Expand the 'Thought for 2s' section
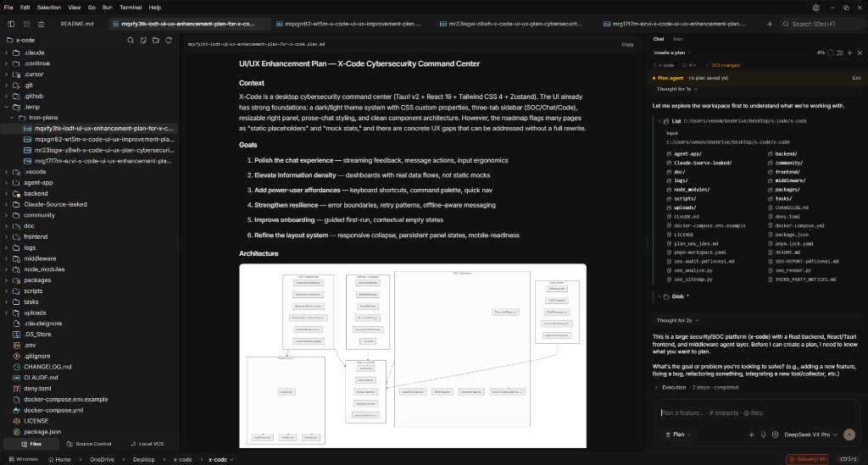This screenshot has height=465, width=868. (677, 320)
